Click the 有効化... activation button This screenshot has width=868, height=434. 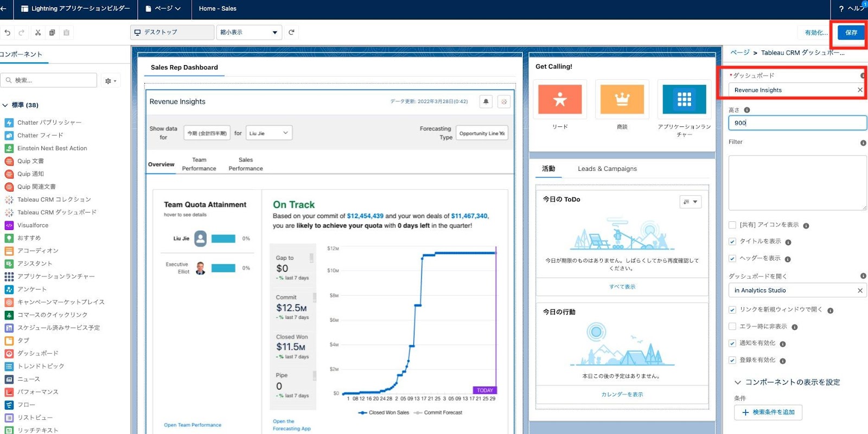pos(816,33)
